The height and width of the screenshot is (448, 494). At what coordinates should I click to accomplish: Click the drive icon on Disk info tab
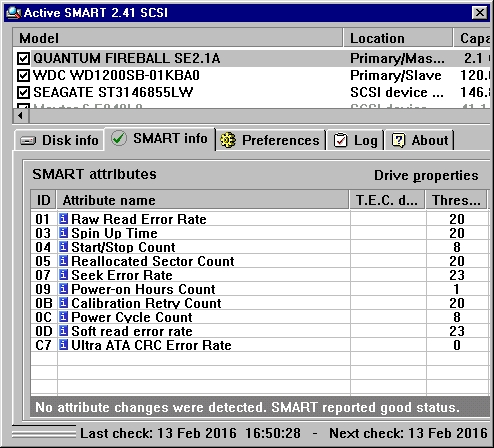tap(28, 141)
